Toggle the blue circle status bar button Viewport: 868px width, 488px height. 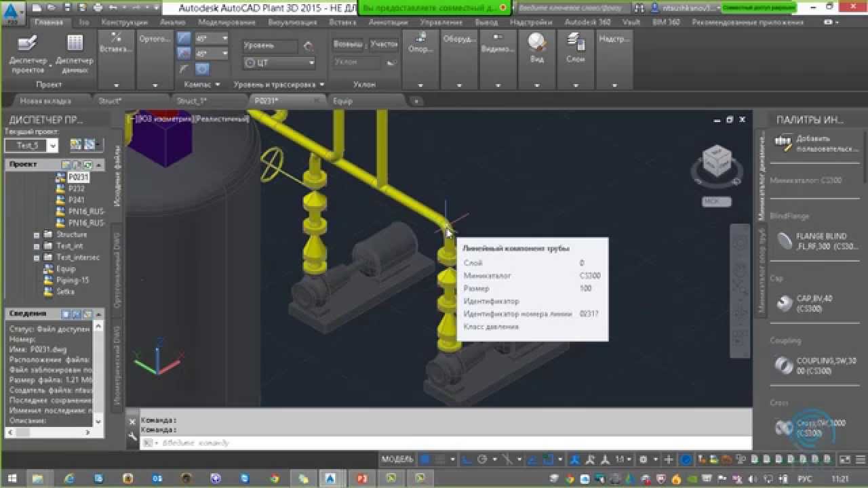[x=686, y=460]
